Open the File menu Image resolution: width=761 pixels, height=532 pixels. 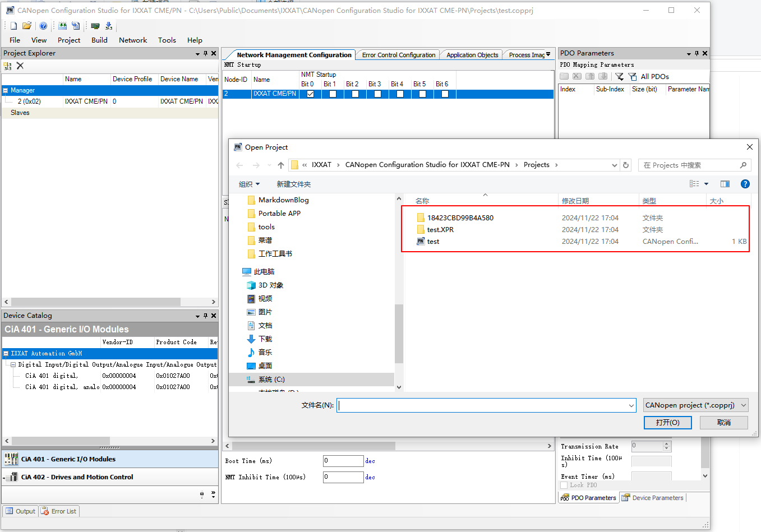coord(15,40)
